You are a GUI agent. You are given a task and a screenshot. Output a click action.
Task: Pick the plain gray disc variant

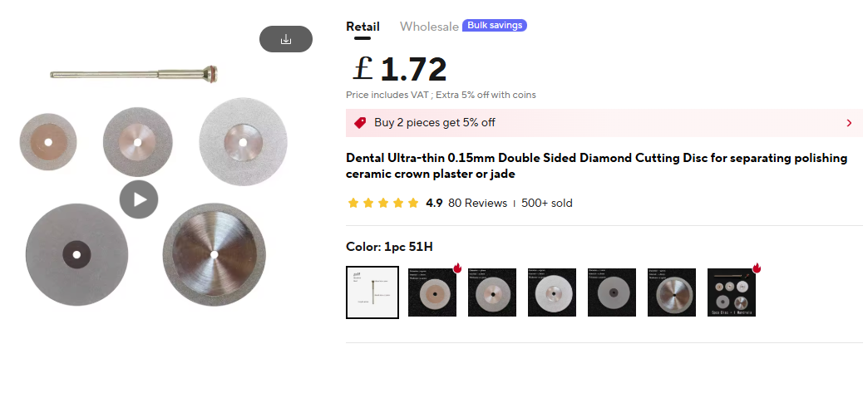tap(612, 292)
